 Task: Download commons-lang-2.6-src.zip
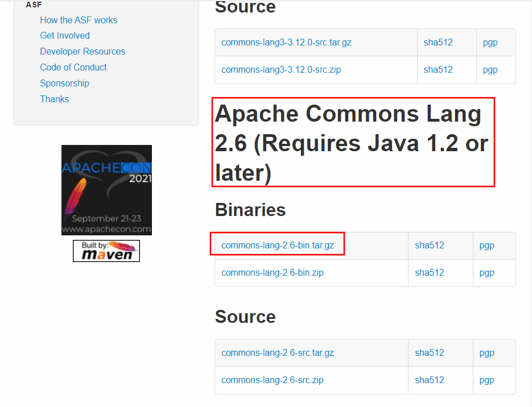point(273,380)
